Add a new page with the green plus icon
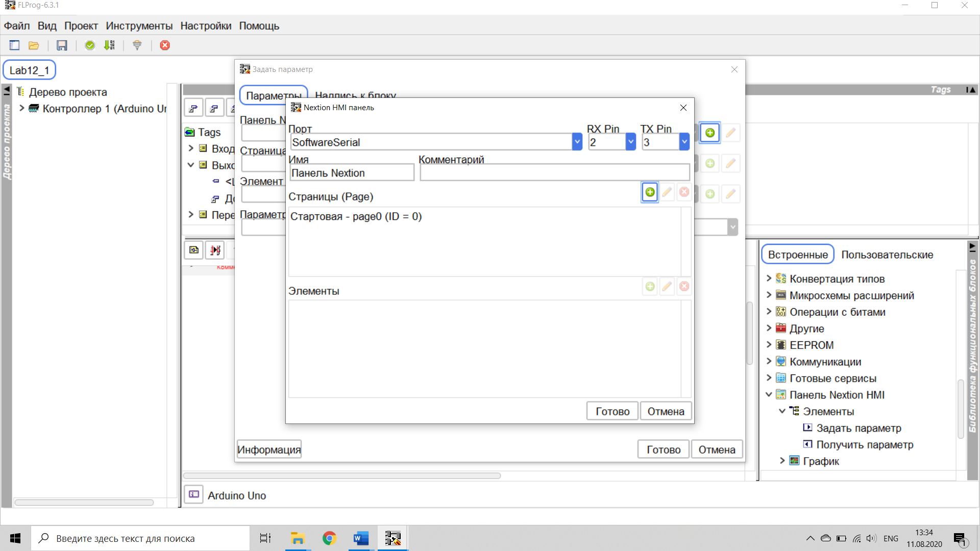 pos(650,192)
